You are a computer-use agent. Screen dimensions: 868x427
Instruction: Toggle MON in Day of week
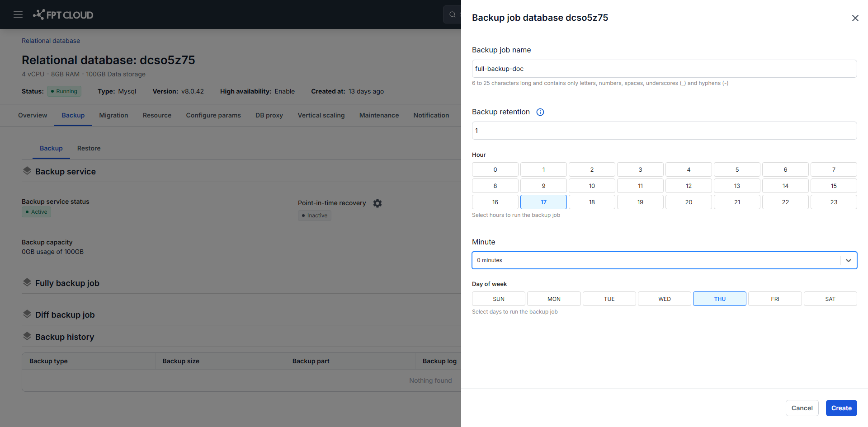554,299
